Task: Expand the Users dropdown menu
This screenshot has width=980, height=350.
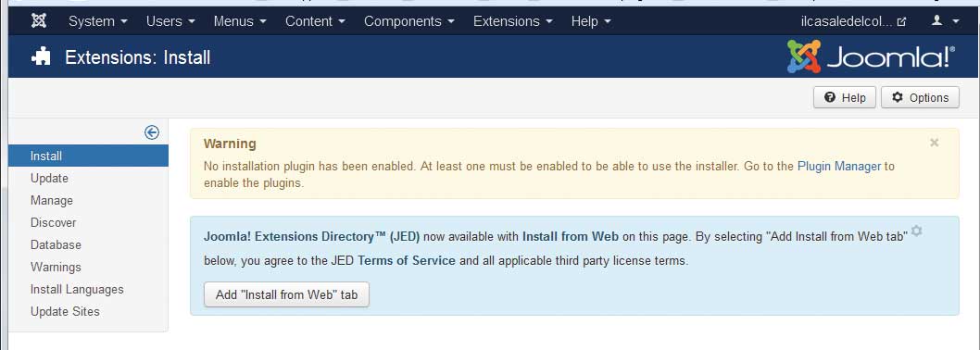Action: pos(170,21)
